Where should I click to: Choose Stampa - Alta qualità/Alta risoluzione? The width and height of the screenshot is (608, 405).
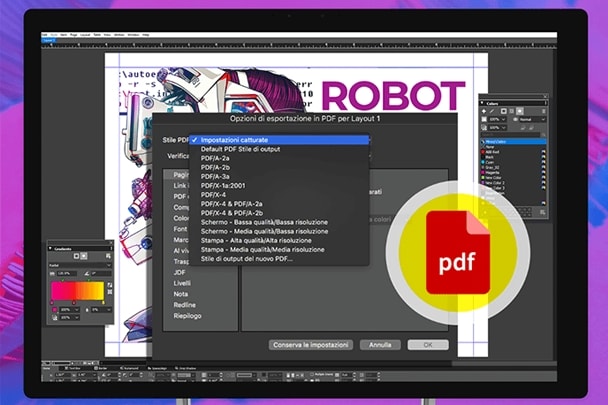tap(280, 241)
